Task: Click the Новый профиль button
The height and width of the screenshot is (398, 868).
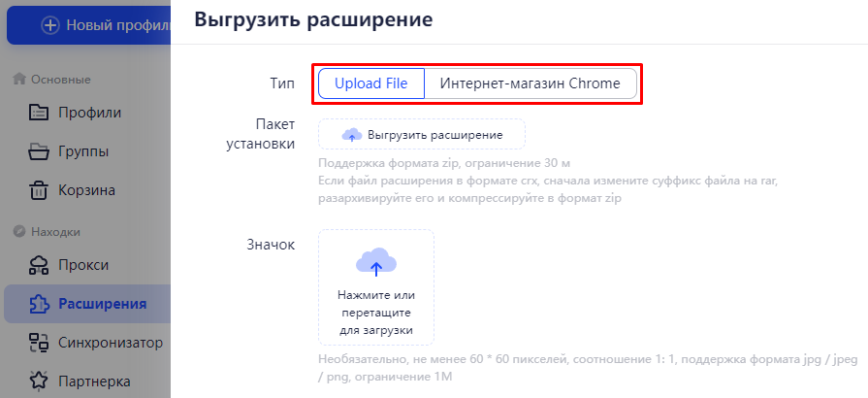Action: (x=88, y=25)
